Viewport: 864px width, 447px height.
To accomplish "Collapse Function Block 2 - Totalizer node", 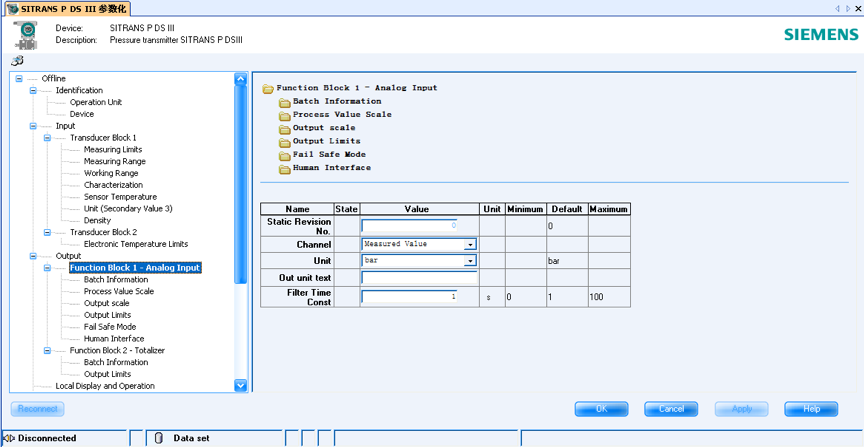I will click(x=47, y=351).
